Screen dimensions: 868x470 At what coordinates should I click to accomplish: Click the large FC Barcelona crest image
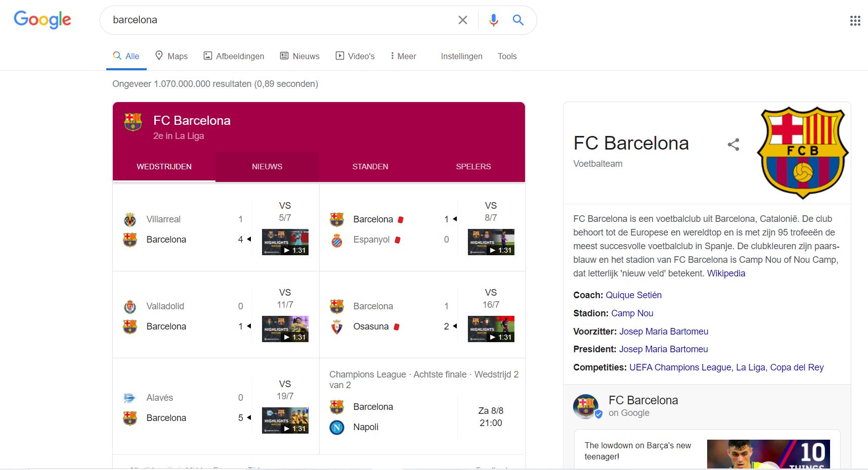click(803, 152)
